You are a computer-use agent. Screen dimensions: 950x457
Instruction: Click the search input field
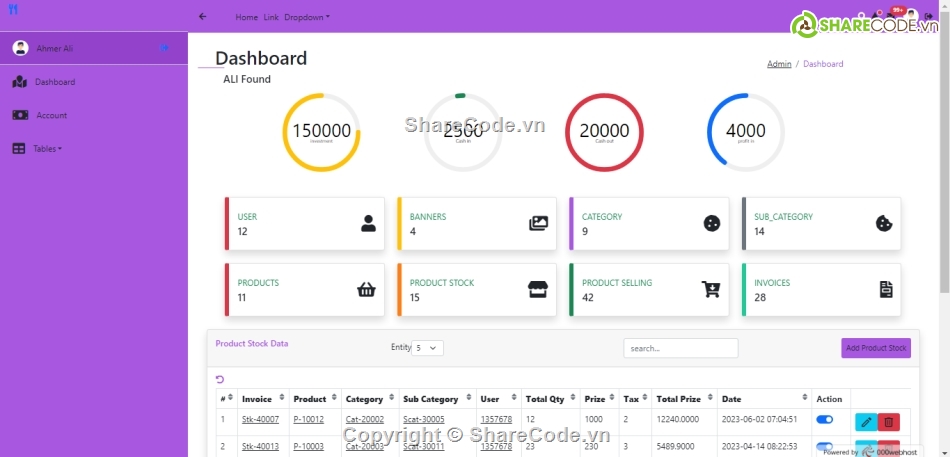[680, 348]
